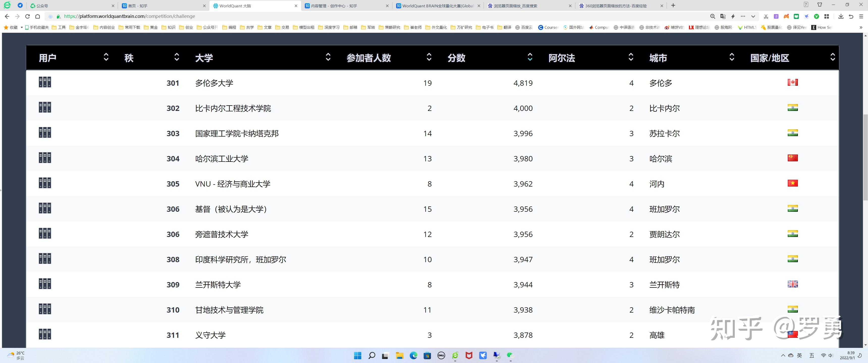Select the scissors screenshot tool

click(x=766, y=16)
